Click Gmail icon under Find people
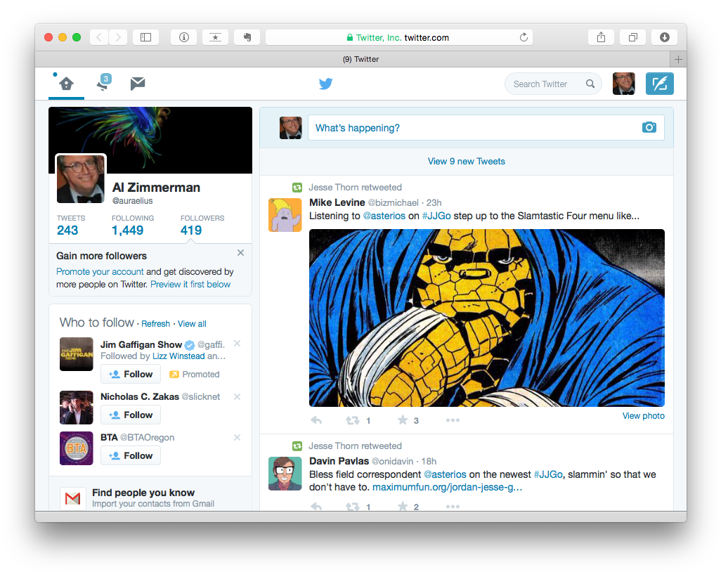728x572 pixels. 73,498
